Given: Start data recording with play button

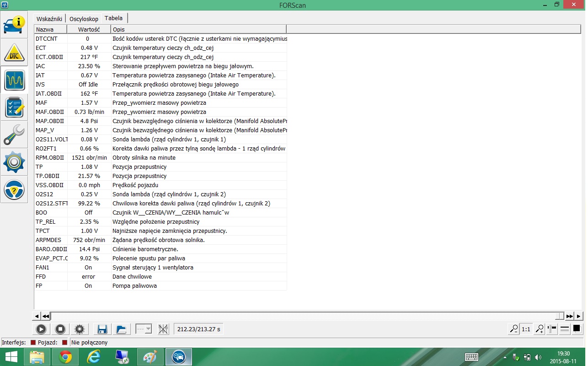Looking at the screenshot, I should [41, 329].
